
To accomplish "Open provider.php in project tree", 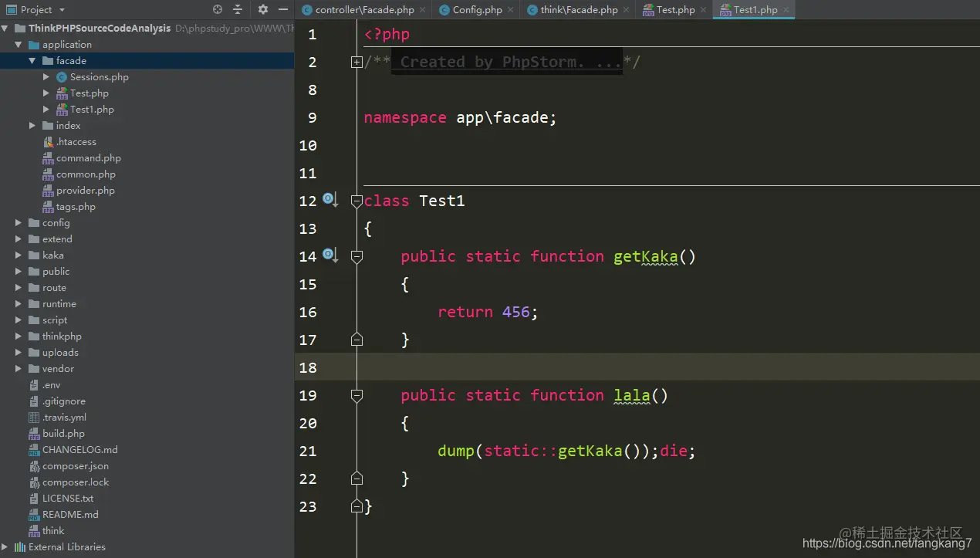I will 85,191.
